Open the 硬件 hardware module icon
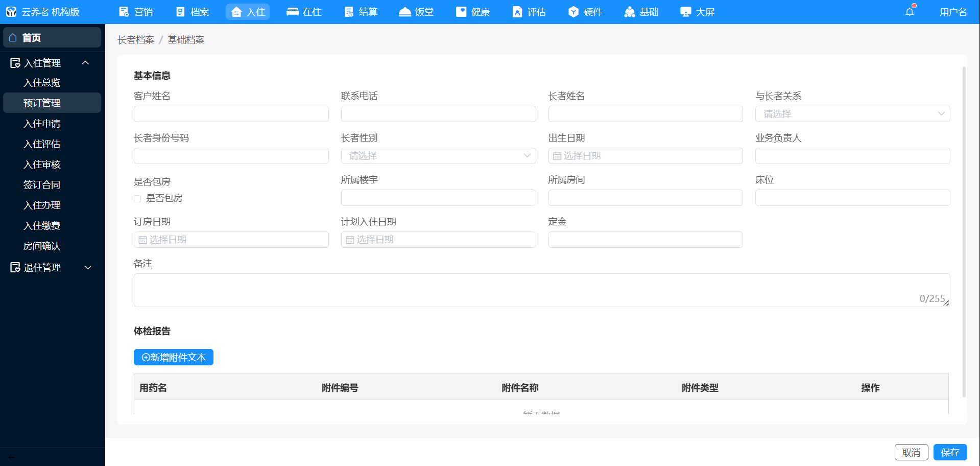 pyautogui.click(x=573, y=12)
